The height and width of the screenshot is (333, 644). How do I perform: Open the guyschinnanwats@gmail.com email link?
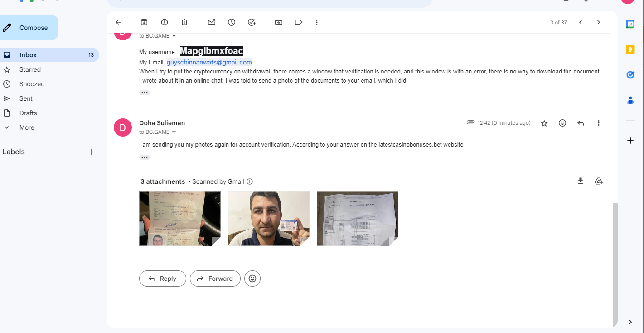[209, 62]
